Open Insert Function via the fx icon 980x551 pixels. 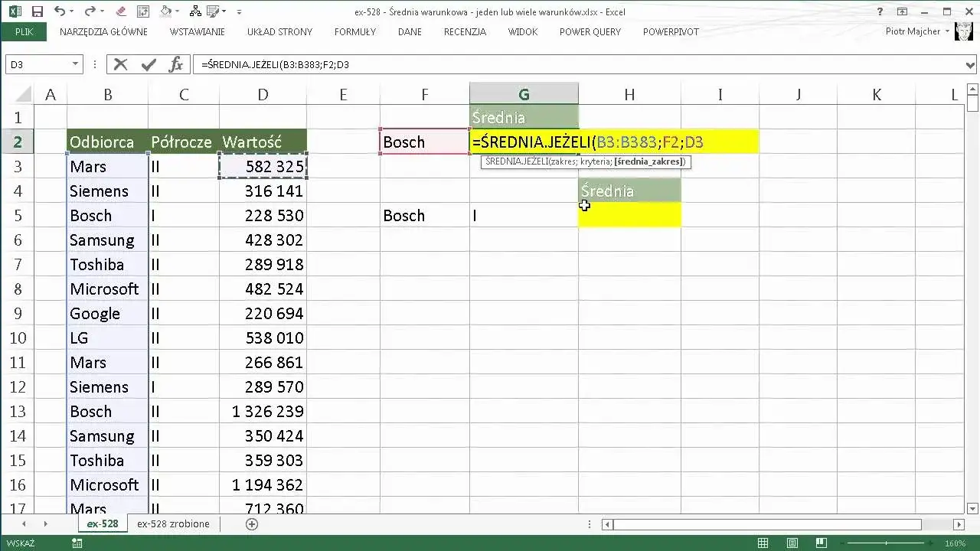tap(176, 65)
